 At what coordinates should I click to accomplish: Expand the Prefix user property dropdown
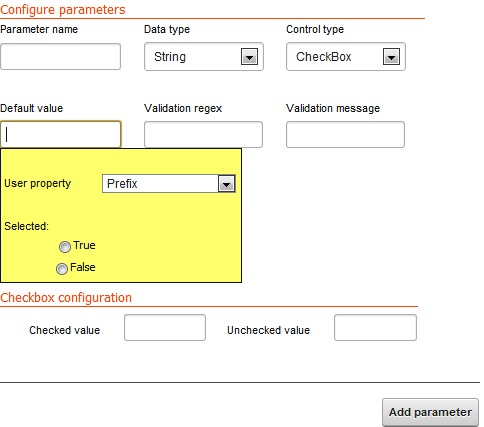[x=169, y=184]
